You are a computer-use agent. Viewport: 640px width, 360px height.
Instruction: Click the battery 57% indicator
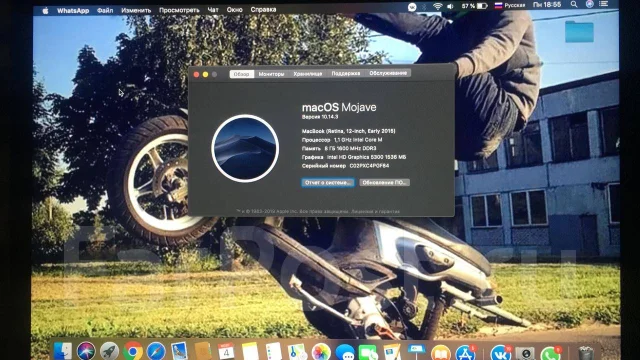[474, 6]
